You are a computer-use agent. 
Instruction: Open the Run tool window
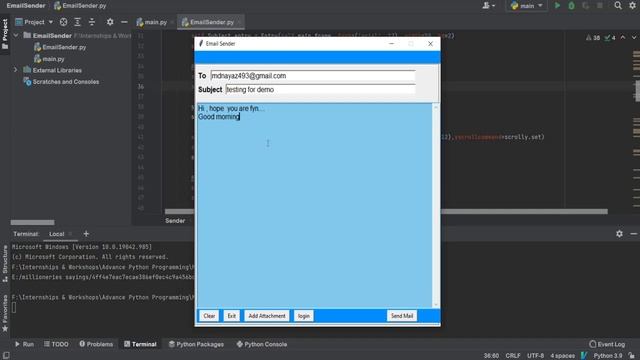[24, 344]
